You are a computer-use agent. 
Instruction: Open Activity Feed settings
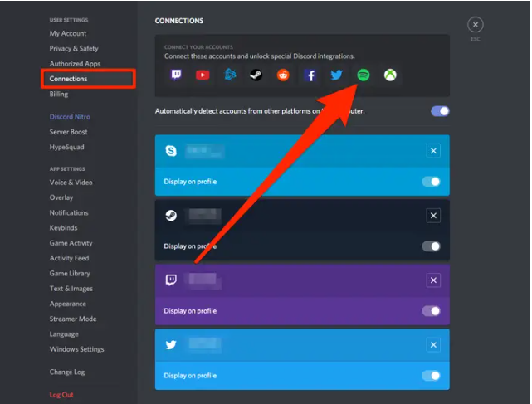69,258
